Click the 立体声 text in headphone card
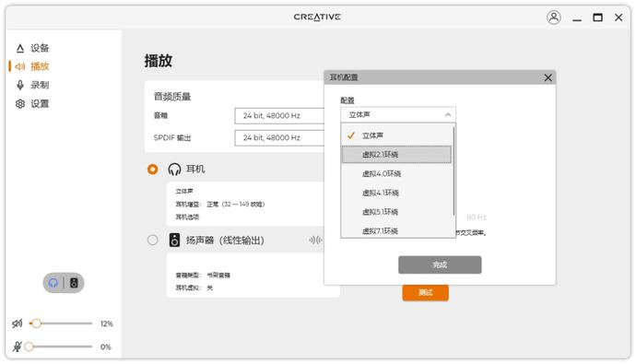 (x=183, y=191)
